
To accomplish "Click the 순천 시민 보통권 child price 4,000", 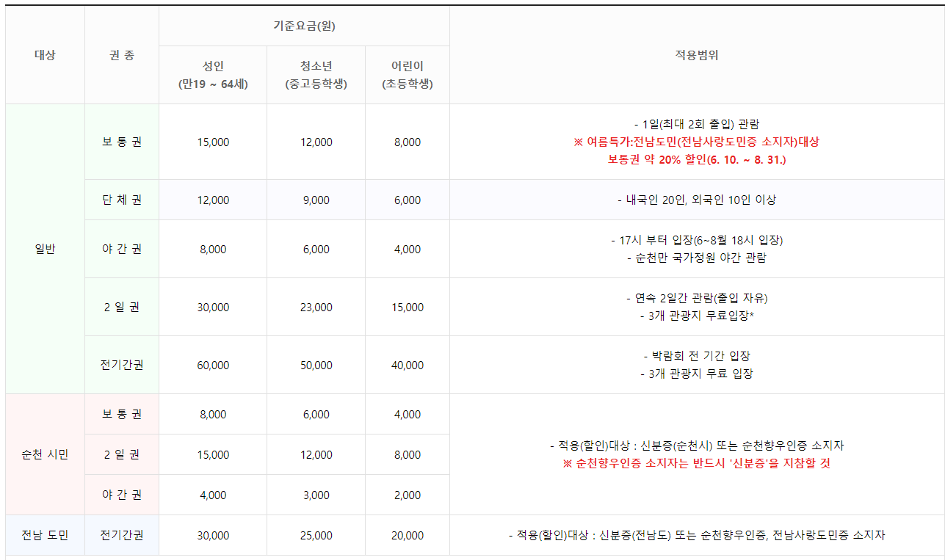I will click(408, 414).
